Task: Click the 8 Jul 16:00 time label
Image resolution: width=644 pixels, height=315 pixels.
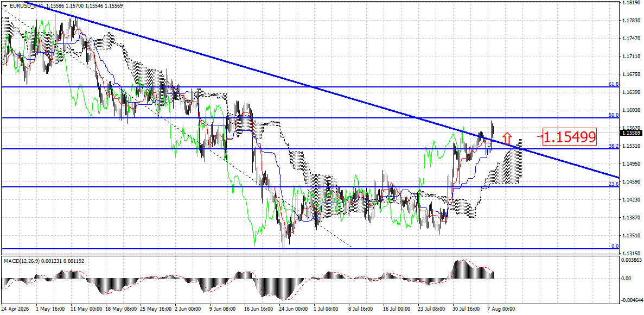Action: pyautogui.click(x=361, y=308)
